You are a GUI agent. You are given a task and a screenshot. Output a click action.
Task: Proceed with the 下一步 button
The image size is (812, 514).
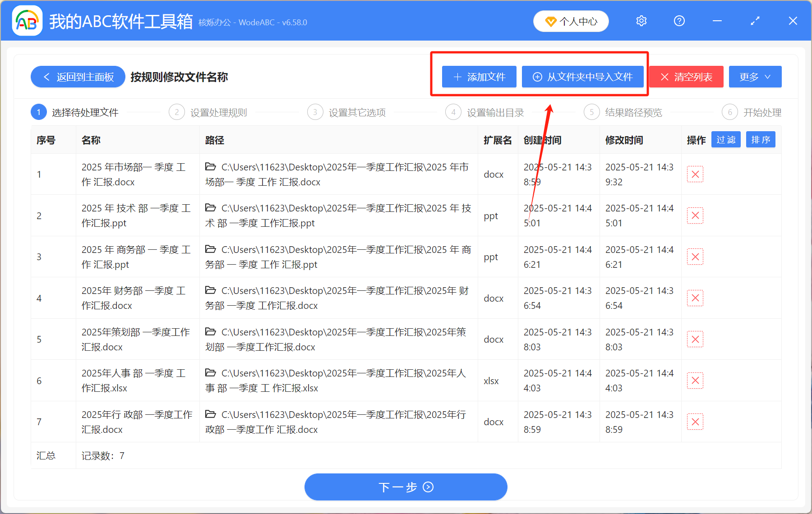pos(406,487)
